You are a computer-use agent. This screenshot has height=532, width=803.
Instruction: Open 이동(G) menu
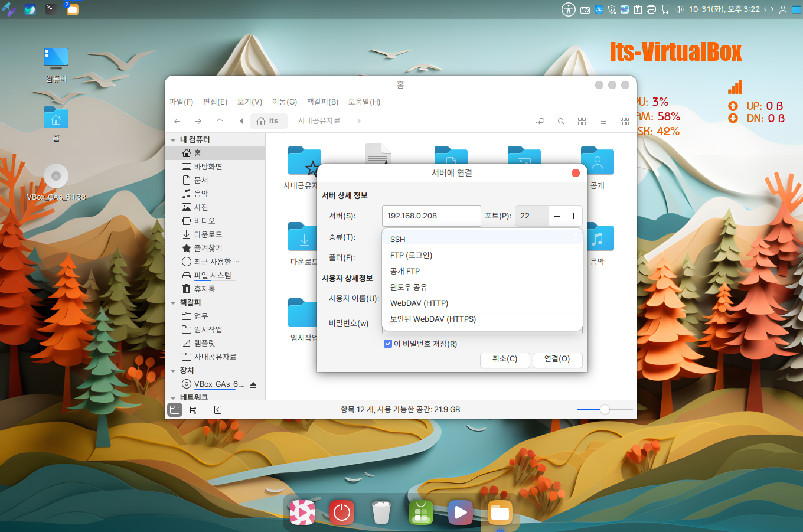284,102
